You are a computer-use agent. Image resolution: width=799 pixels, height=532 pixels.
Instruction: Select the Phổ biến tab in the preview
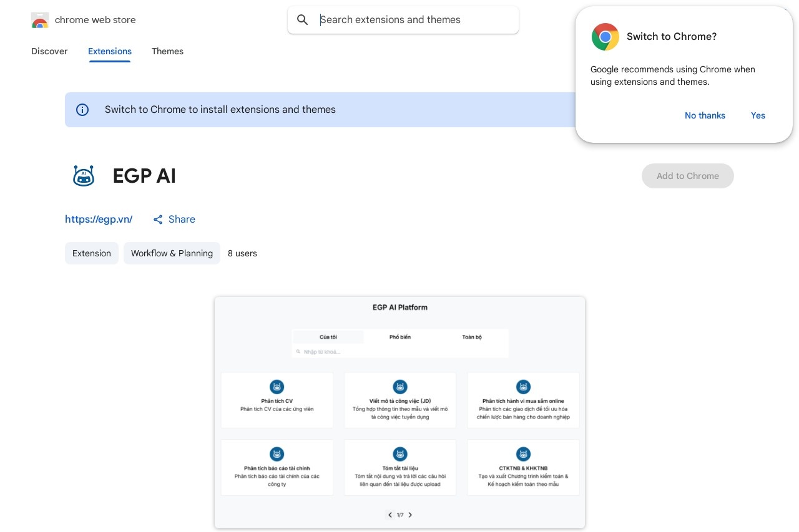400,337
